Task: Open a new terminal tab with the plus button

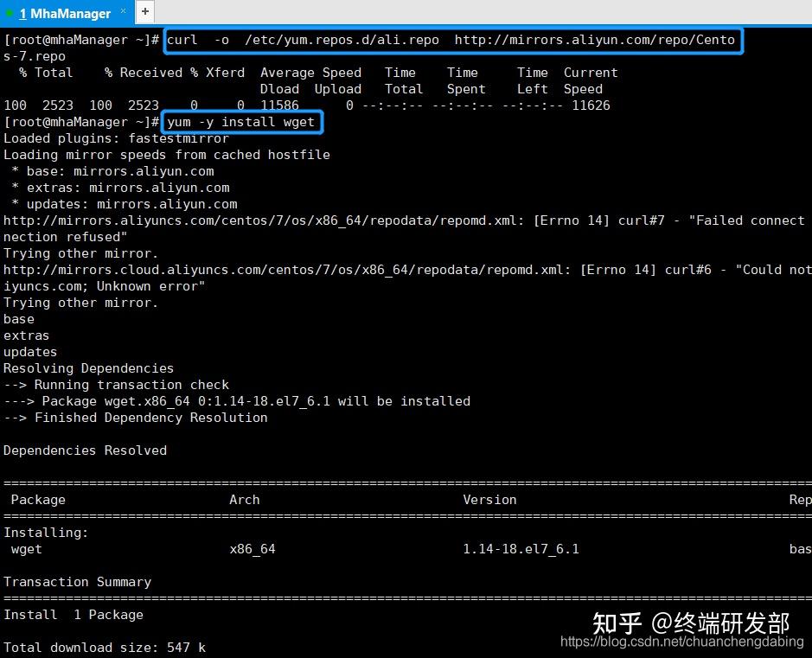Action: [144, 13]
